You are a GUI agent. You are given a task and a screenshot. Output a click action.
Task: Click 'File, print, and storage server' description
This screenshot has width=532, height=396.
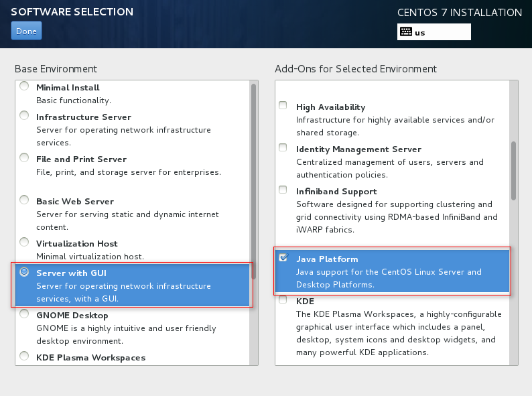[x=129, y=172]
